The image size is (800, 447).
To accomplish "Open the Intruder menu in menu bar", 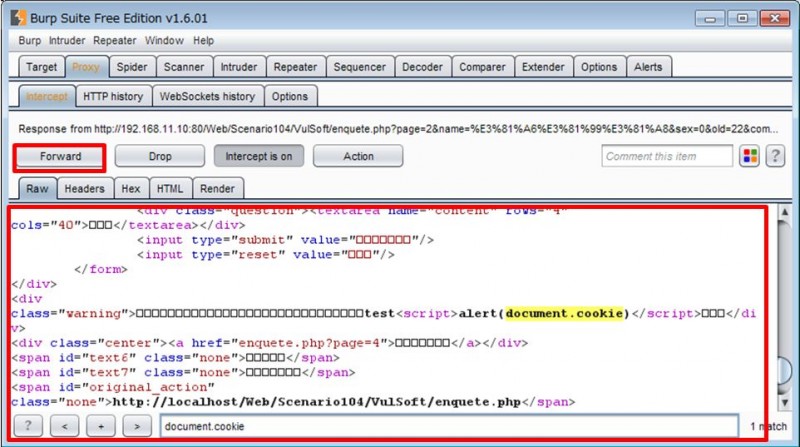I will click(67, 40).
